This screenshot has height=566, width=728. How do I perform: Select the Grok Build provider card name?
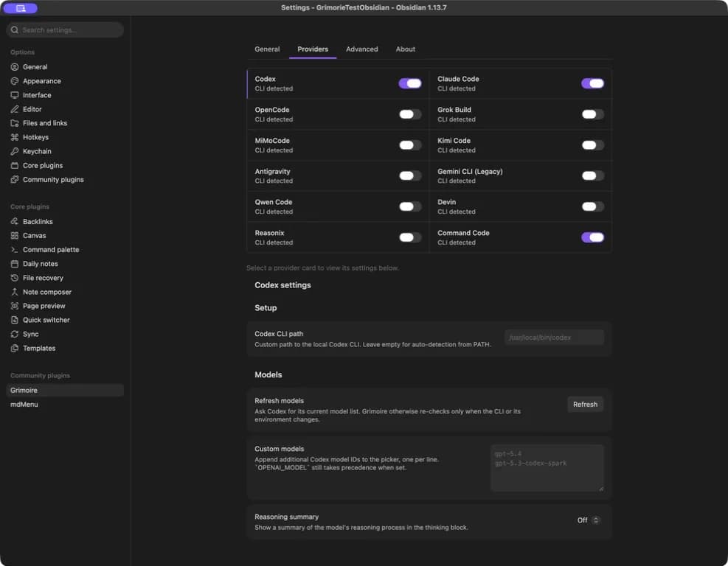(454, 110)
